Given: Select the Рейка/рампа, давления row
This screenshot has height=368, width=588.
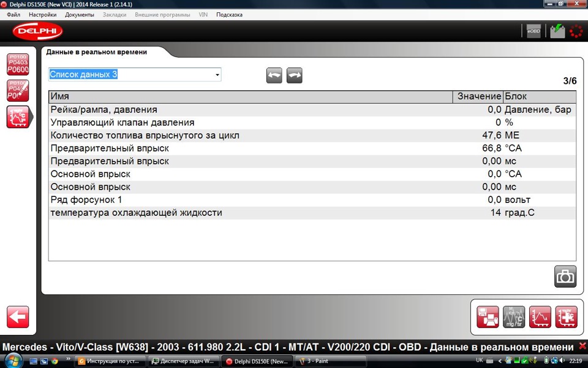Looking at the screenshot, I should coord(312,110).
